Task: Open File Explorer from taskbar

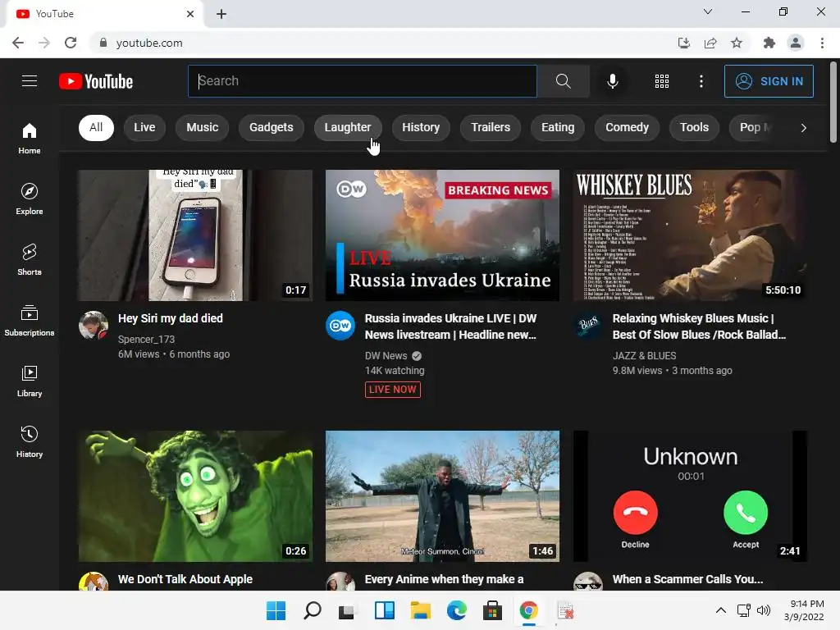Action: point(421,610)
